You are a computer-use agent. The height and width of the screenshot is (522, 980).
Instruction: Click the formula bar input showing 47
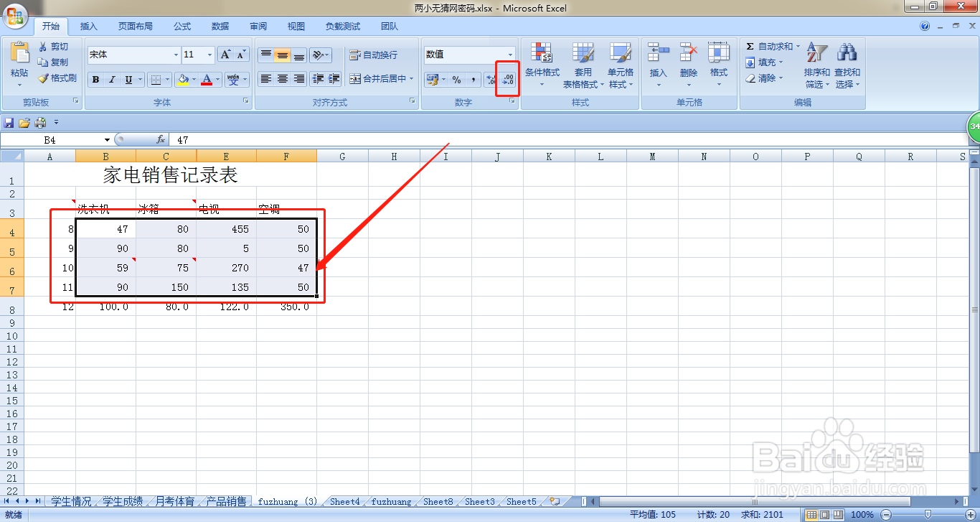567,140
